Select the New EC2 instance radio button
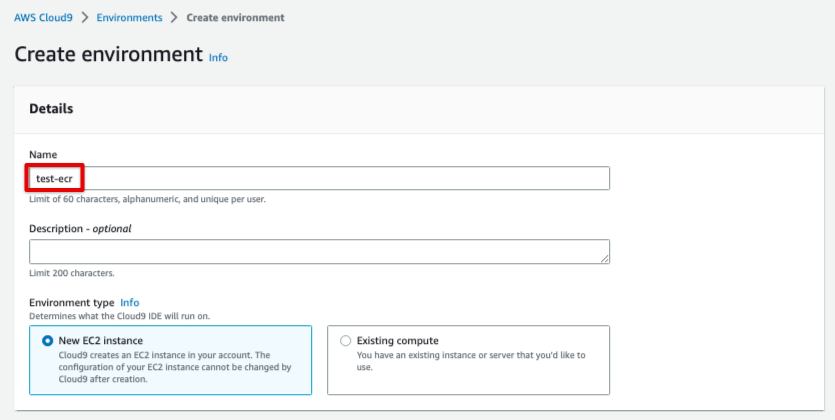 pos(47,341)
